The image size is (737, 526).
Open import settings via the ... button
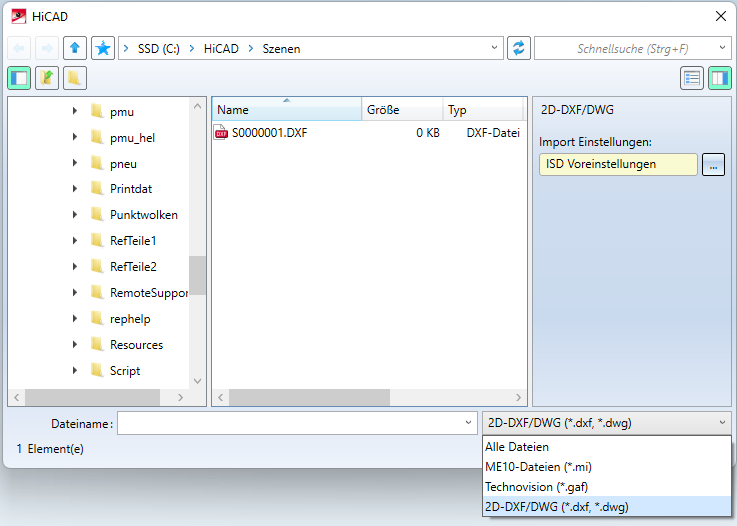(713, 165)
